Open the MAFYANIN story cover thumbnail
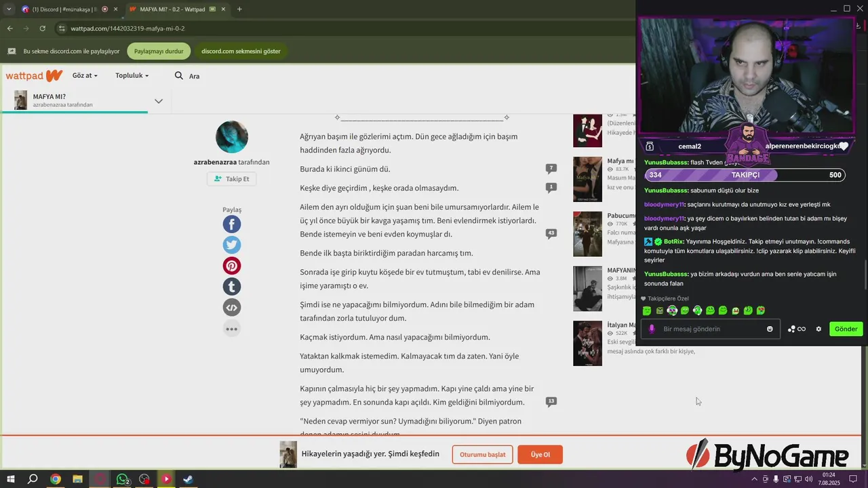 coord(587,289)
